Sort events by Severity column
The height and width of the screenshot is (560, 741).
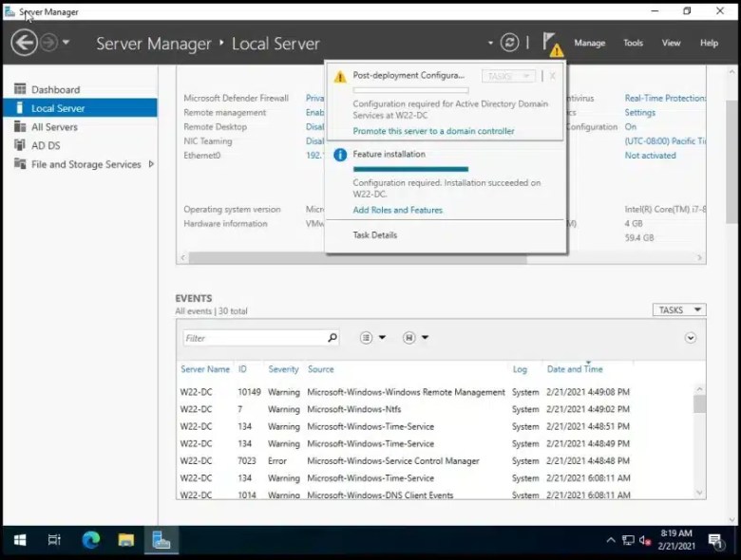[x=283, y=369]
